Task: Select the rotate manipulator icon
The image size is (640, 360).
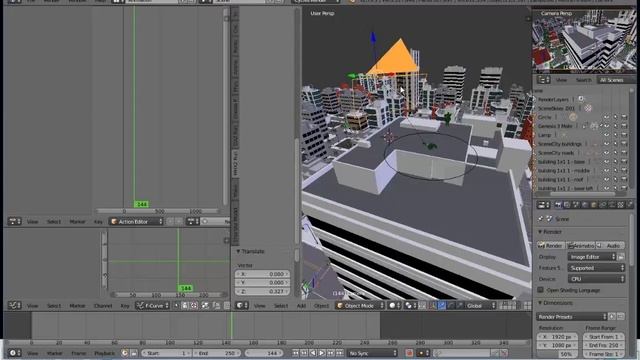Action: [451, 305]
